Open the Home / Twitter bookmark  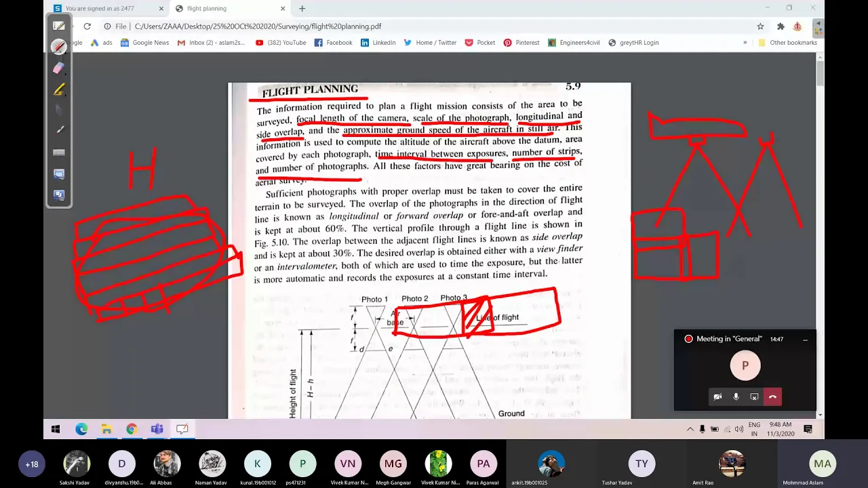[430, 43]
